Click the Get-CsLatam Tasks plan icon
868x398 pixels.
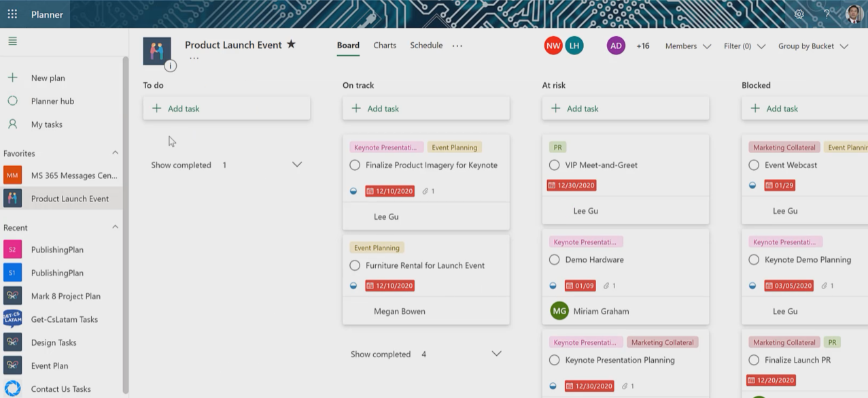pos(12,319)
